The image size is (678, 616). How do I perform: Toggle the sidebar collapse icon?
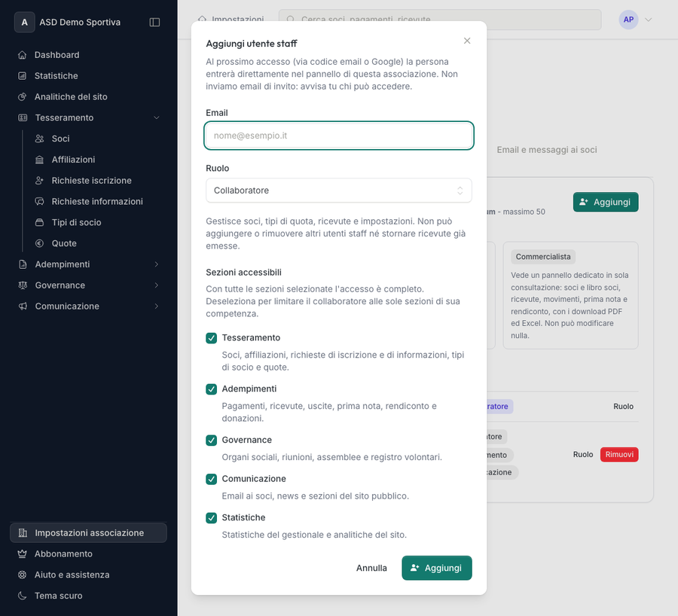[154, 22]
